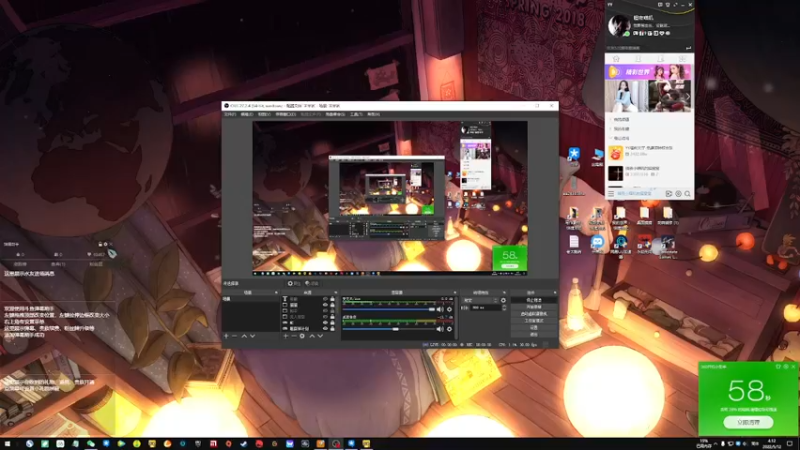Click Studio Mode button in OBS Controls
Image resolution: width=800 pixels, height=450 pixels.
[534, 320]
